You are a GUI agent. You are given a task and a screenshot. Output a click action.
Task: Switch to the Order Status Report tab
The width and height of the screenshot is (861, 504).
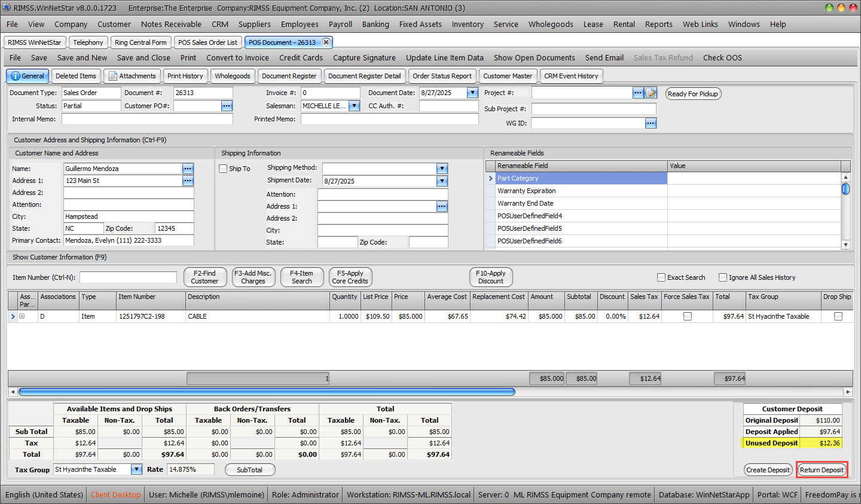tap(442, 77)
